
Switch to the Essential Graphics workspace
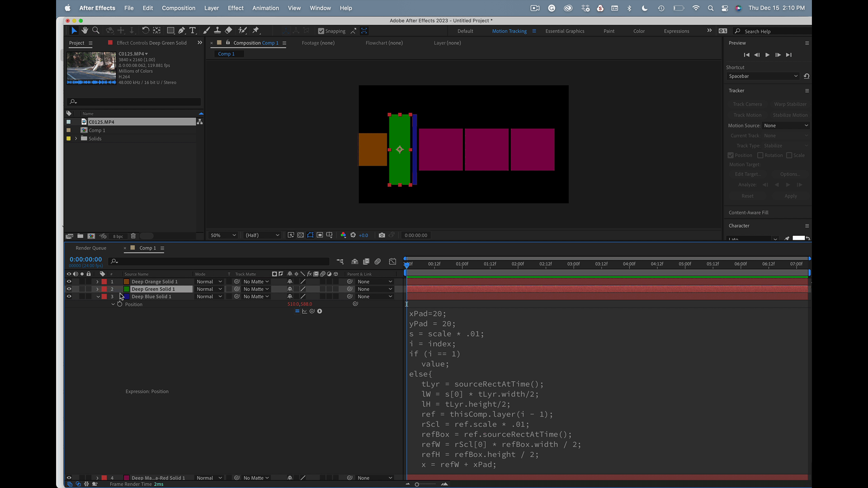pyautogui.click(x=565, y=31)
